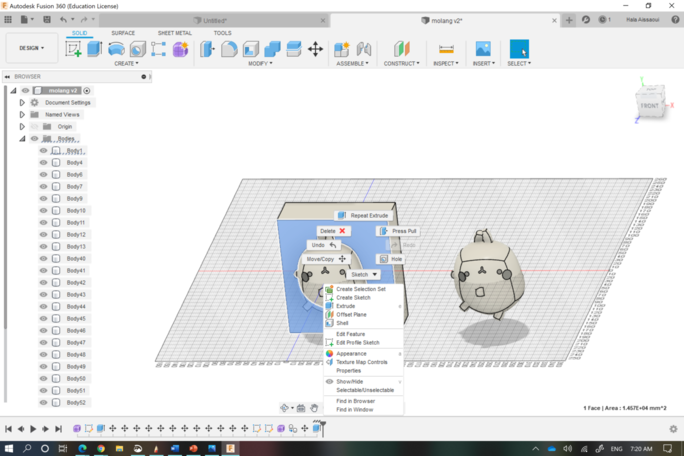Switch to the SHEET METAL tab
This screenshot has width=684, height=456.
tap(175, 33)
